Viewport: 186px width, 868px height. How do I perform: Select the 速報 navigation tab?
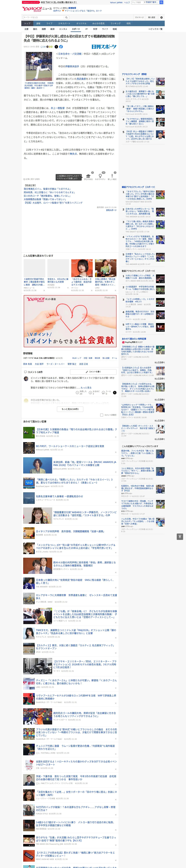[x=38, y=23]
